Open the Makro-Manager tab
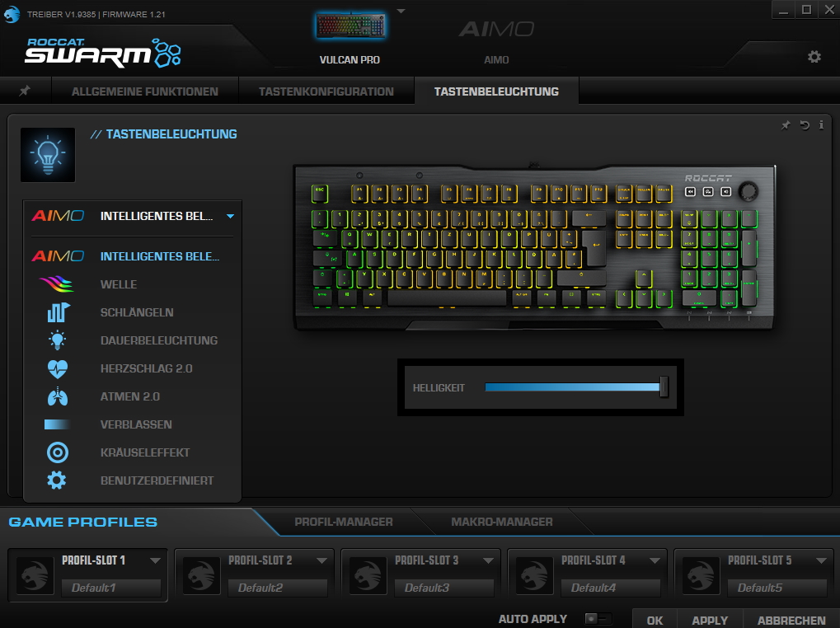This screenshot has height=628, width=840. pyautogui.click(x=502, y=522)
